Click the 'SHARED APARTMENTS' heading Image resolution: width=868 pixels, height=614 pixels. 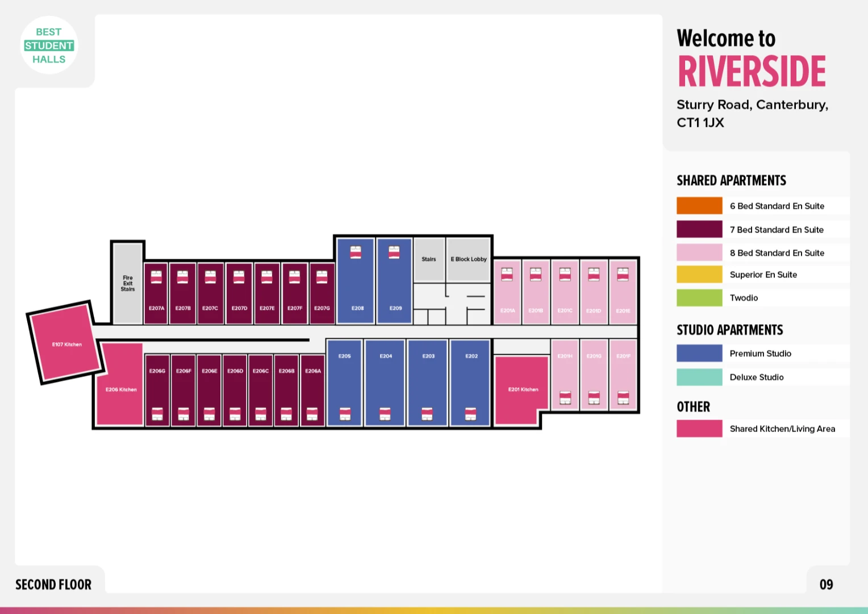[x=732, y=181]
